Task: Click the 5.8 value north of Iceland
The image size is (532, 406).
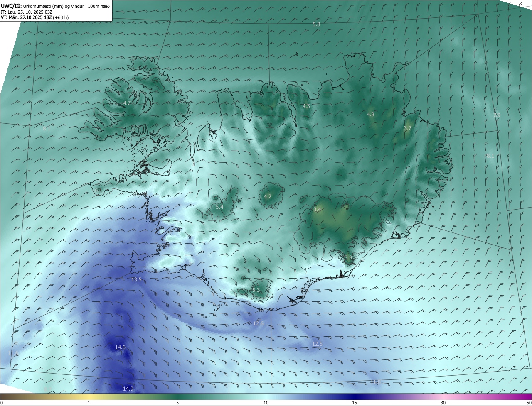Action: point(316,24)
